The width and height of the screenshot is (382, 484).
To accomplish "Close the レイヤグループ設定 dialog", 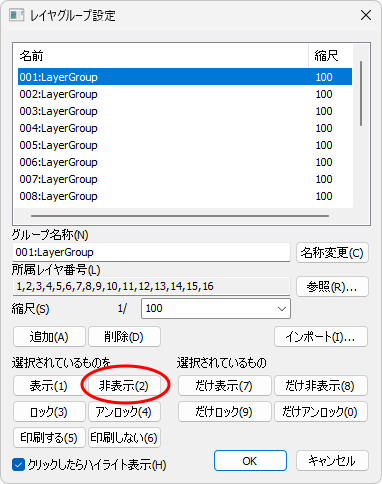I will pos(366,15).
